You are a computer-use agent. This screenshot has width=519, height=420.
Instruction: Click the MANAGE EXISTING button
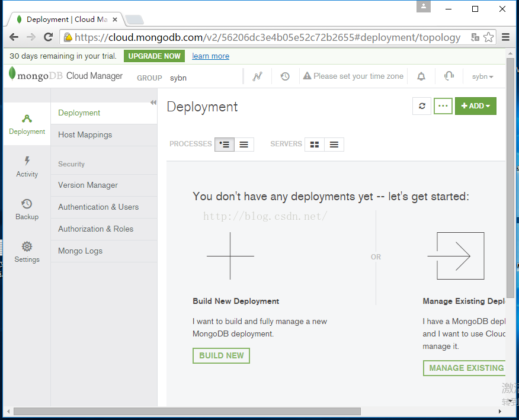click(464, 368)
